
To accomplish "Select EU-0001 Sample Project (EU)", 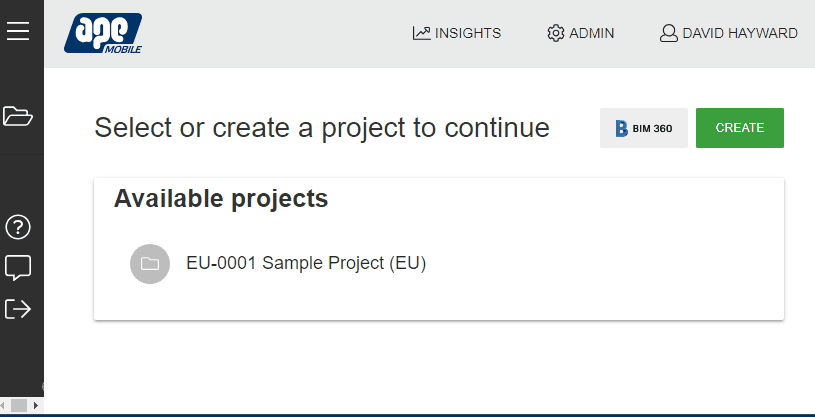I will [306, 264].
